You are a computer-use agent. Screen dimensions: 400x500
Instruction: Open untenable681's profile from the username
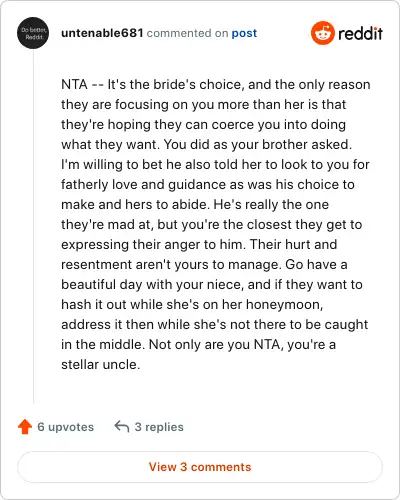(x=102, y=33)
